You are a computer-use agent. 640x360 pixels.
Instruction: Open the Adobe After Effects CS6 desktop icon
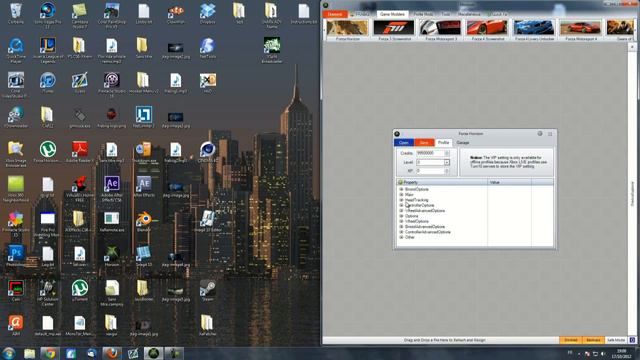pos(111,189)
